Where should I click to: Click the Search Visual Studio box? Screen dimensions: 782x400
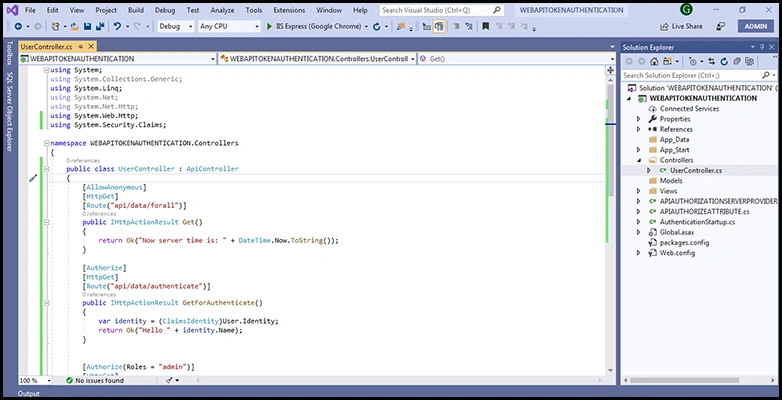tap(441, 10)
